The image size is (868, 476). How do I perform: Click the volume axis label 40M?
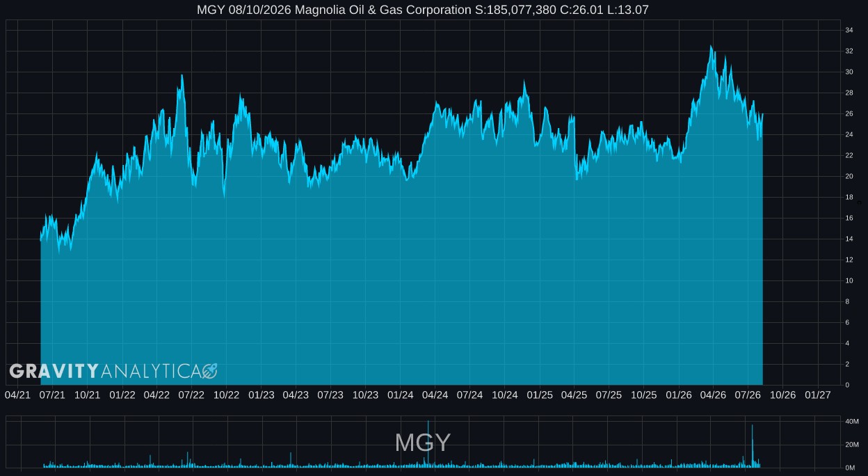coord(852,421)
